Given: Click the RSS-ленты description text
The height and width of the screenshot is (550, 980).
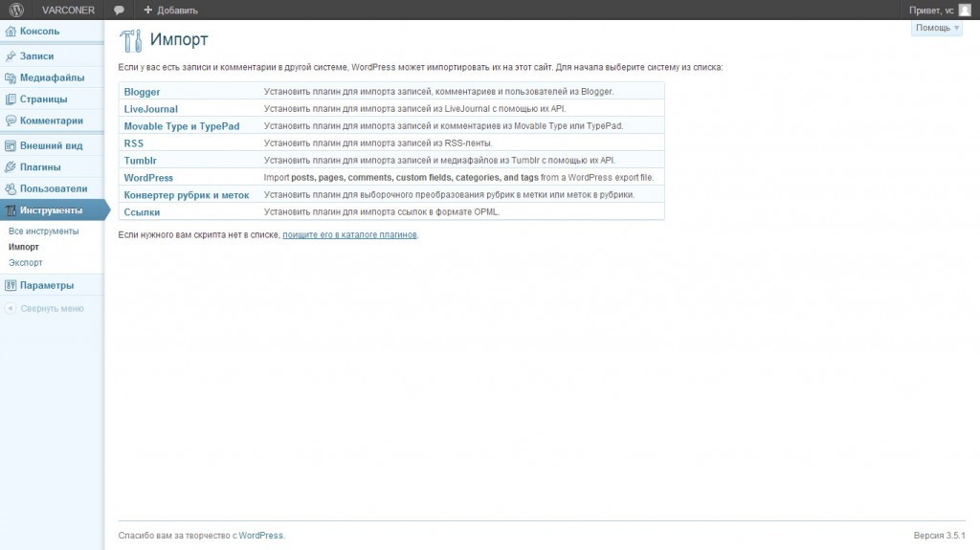Looking at the screenshot, I should (378, 143).
